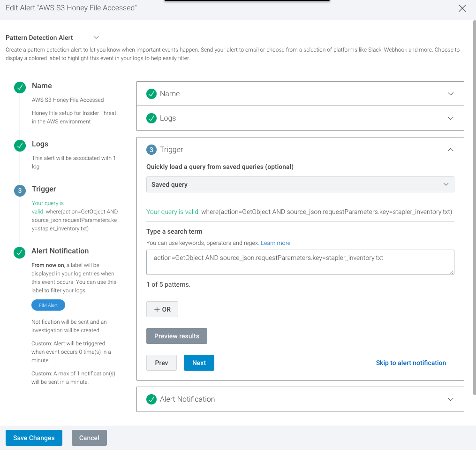Close the Edit Alert dialog with X

tap(462, 8)
